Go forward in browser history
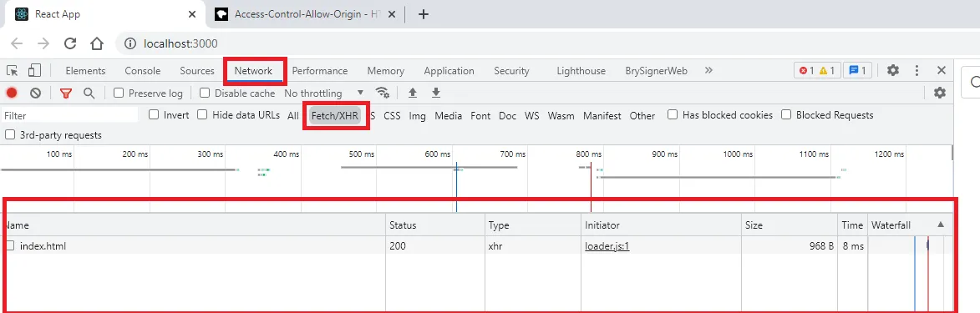The width and height of the screenshot is (980, 313). 43,43
